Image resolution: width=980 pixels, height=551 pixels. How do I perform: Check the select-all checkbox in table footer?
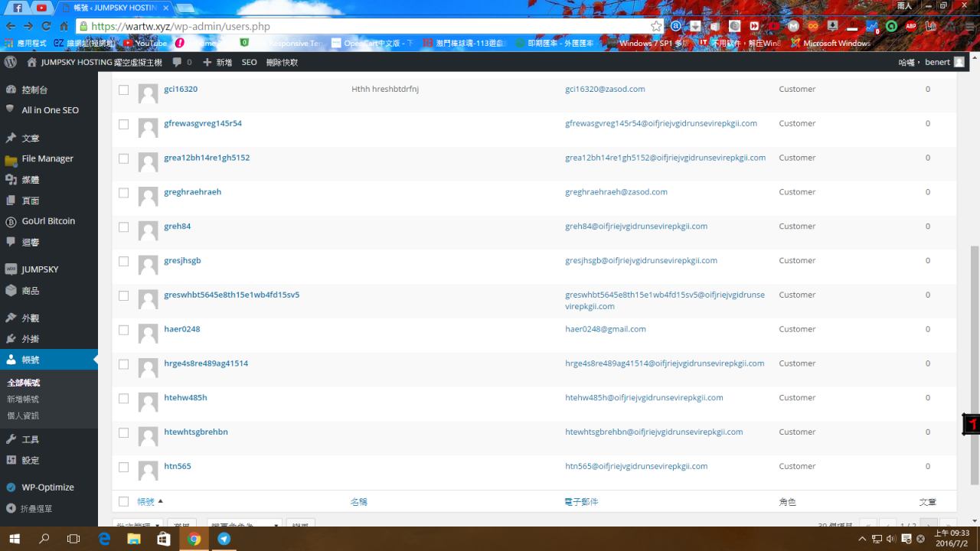pos(123,502)
